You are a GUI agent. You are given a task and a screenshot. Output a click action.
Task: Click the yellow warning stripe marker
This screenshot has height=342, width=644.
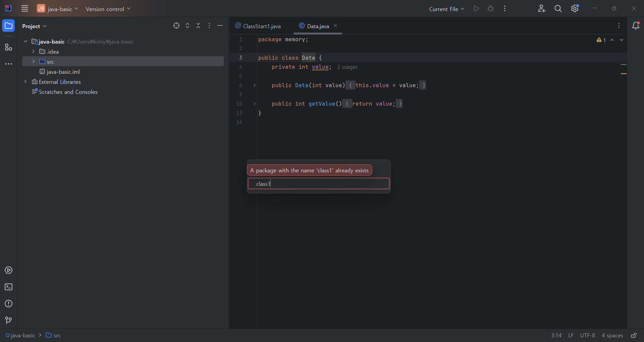tap(624, 73)
